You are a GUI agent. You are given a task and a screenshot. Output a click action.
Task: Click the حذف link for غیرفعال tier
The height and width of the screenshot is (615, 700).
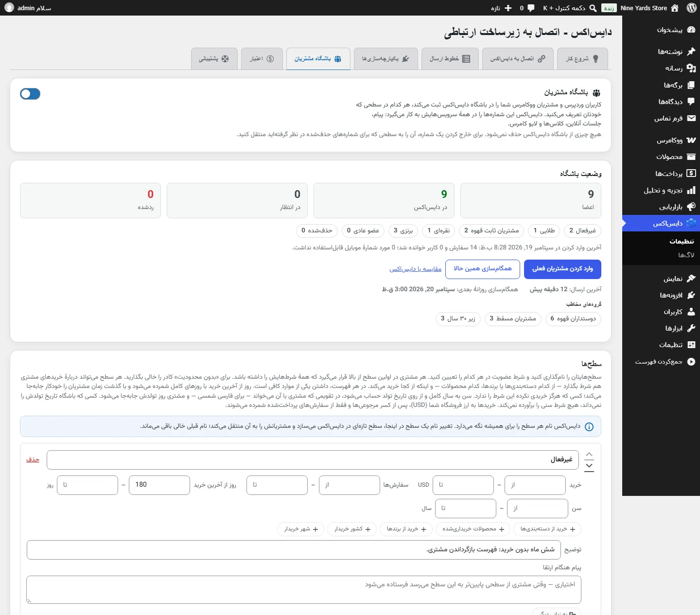click(x=33, y=459)
